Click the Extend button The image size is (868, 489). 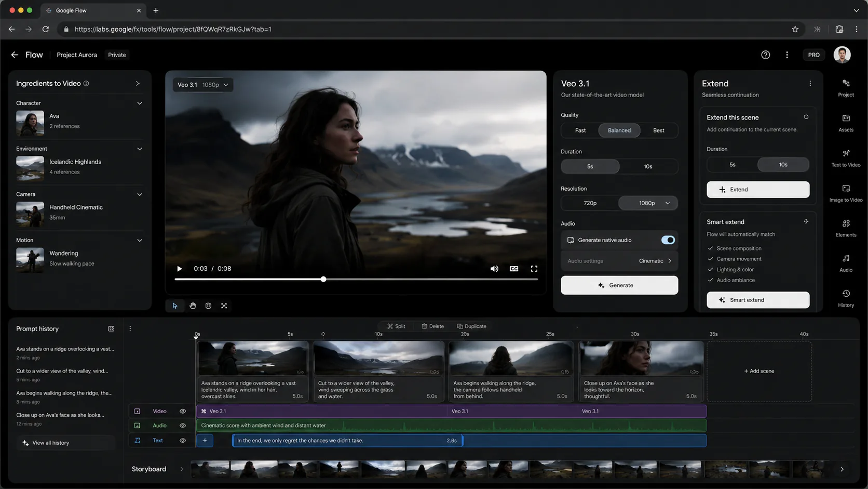pyautogui.click(x=757, y=190)
